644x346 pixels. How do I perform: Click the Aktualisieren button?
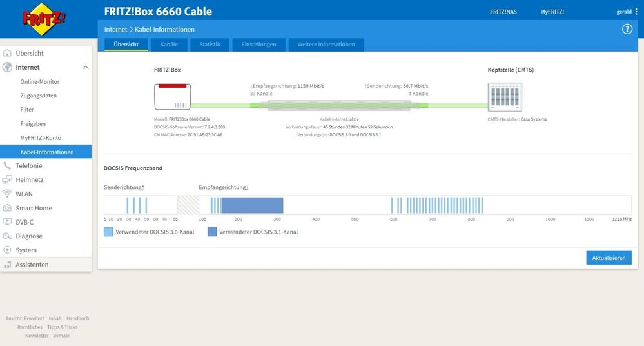point(609,258)
